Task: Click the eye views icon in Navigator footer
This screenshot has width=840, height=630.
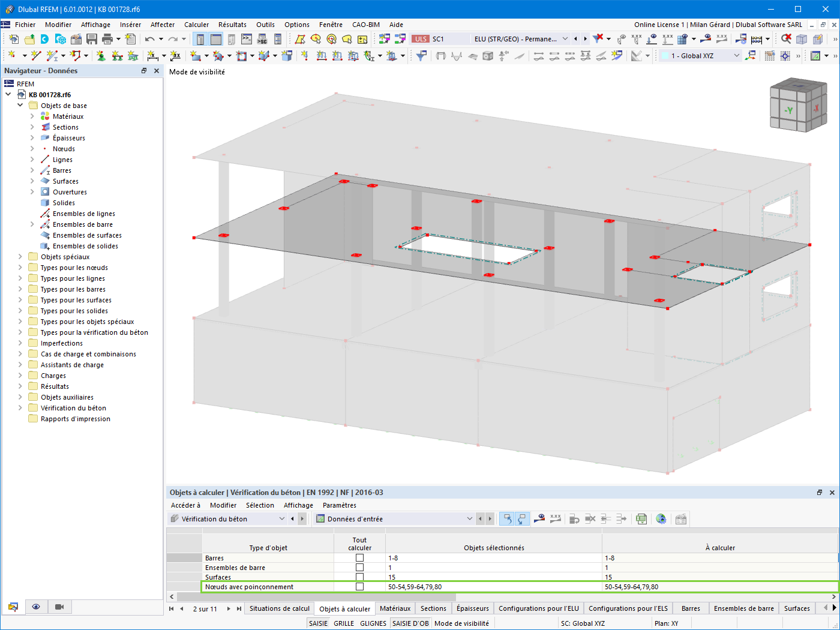Action: click(x=36, y=607)
